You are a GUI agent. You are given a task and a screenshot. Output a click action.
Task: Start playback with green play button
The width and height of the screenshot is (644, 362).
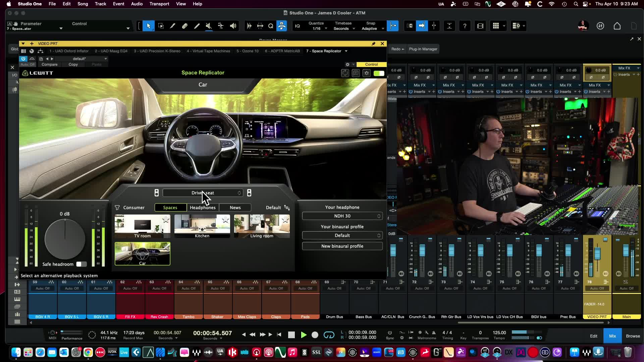coord(304,335)
